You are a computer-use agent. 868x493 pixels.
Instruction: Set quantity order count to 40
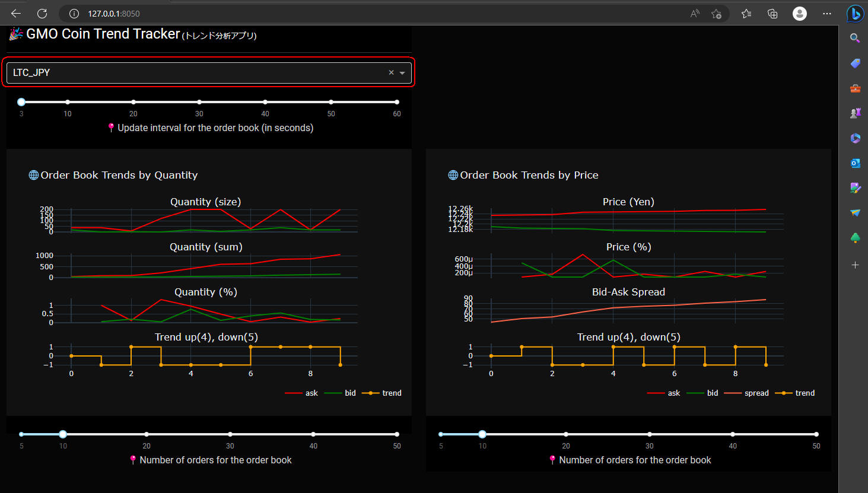pyautogui.click(x=313, y=434)
